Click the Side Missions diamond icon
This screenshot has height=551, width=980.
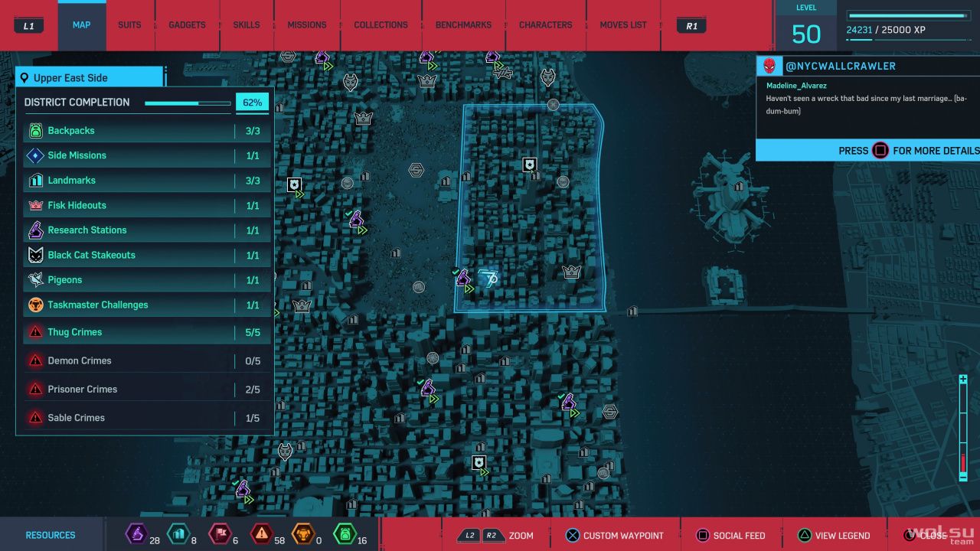(35, 155)
